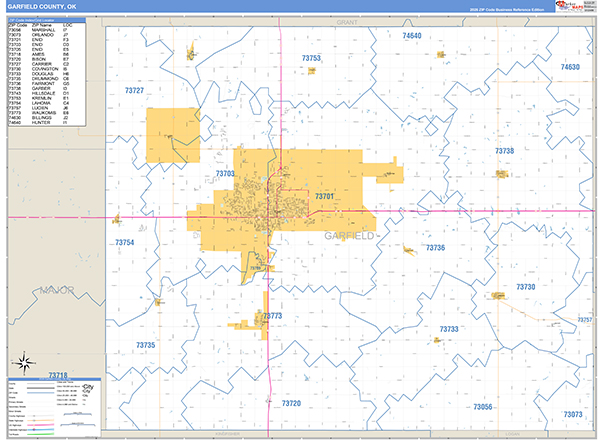Click the 73753 ZIP label on the map

point(311,58)
